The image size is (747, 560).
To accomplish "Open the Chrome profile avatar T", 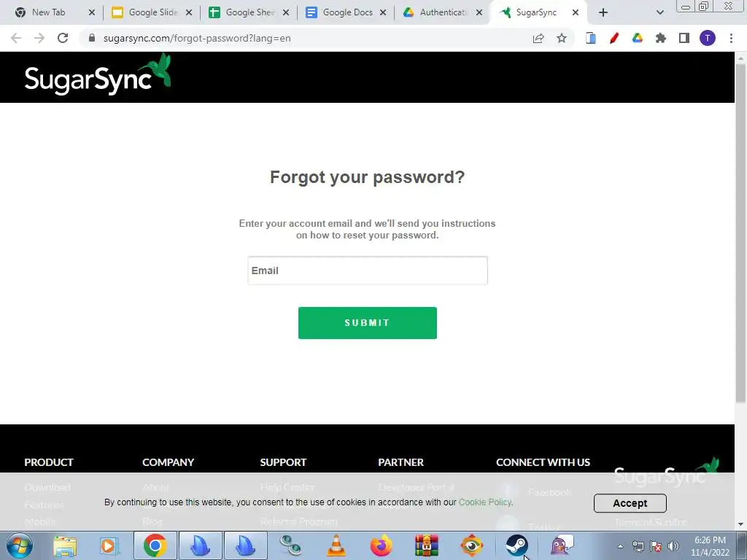I will tap(708, 38).
